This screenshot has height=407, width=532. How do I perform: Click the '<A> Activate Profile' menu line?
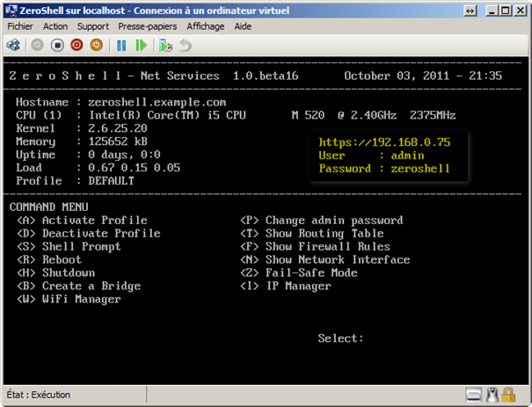[x=82, y=221]
